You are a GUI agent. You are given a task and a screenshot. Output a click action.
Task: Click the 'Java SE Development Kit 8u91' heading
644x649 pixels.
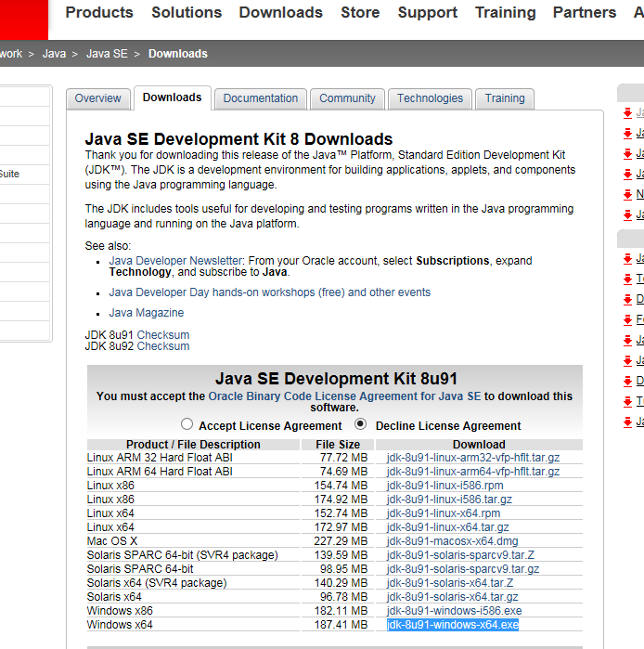[336, 379]
